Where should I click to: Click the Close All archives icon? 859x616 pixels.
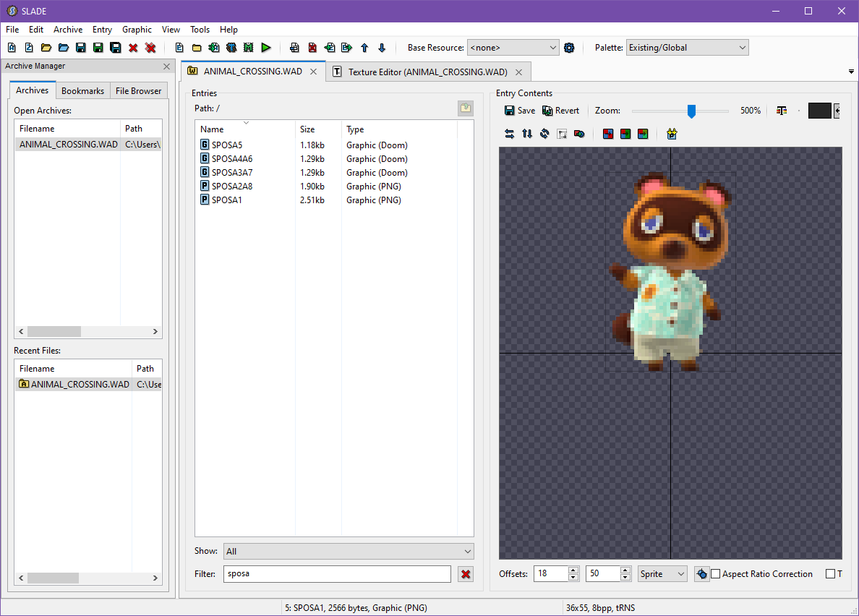pyautogui.click(x=150, y=48)
